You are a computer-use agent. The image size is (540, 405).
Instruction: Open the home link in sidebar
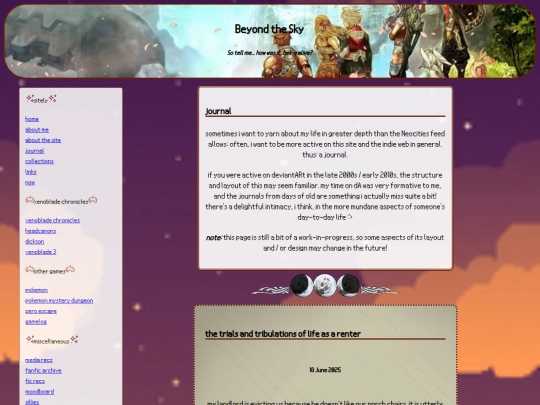(x=32, y=119)
